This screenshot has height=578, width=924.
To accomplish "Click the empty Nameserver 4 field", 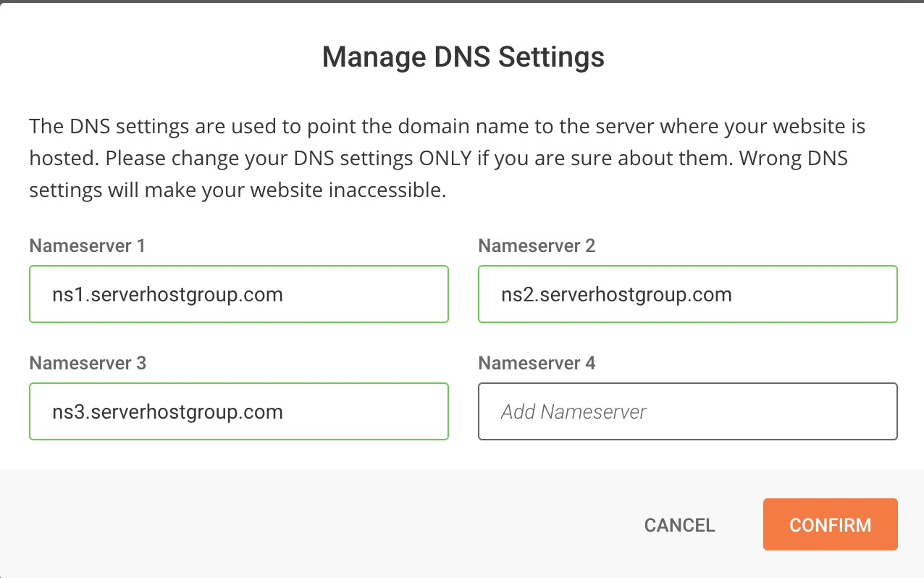I will point(688,411).
